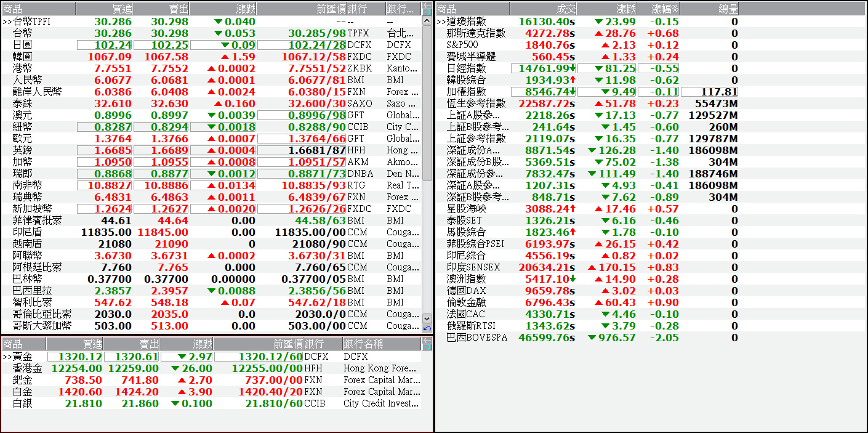This screenshot has height=433, width=868.
Task: Select the 白銀 row
Action: click(212, 403)
